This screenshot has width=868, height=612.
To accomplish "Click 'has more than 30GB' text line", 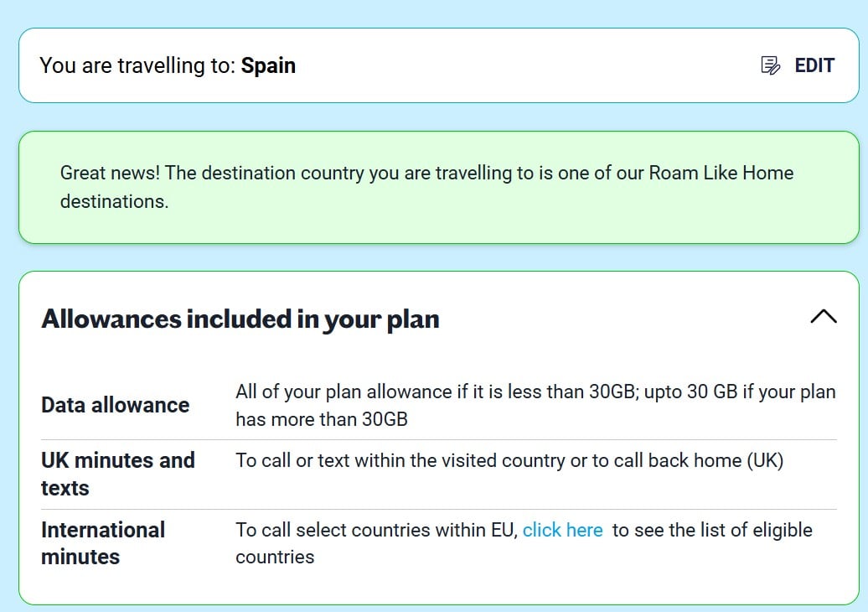I will 322,419.
